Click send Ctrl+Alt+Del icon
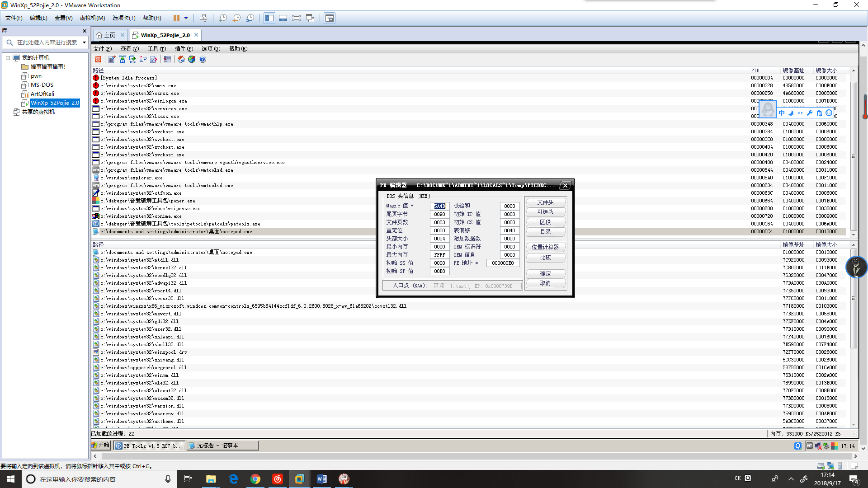The width and height of the screenshot is (868, 488). click(203, 18)
